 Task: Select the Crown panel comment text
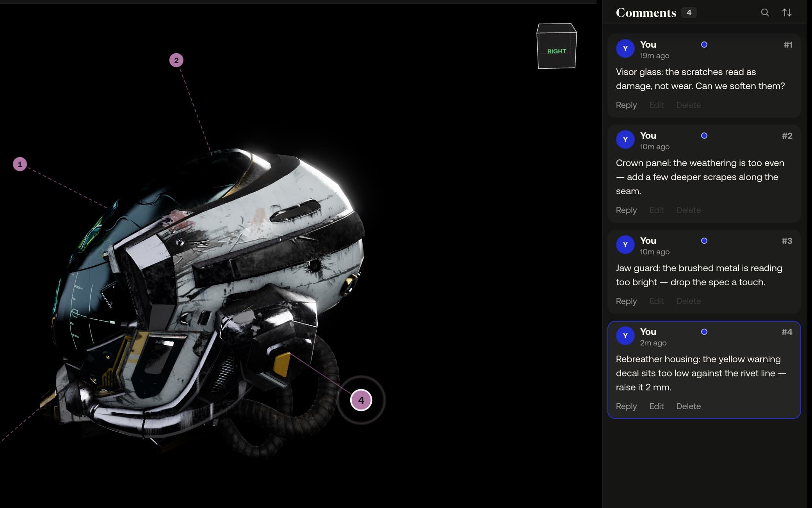pos(700,177)
